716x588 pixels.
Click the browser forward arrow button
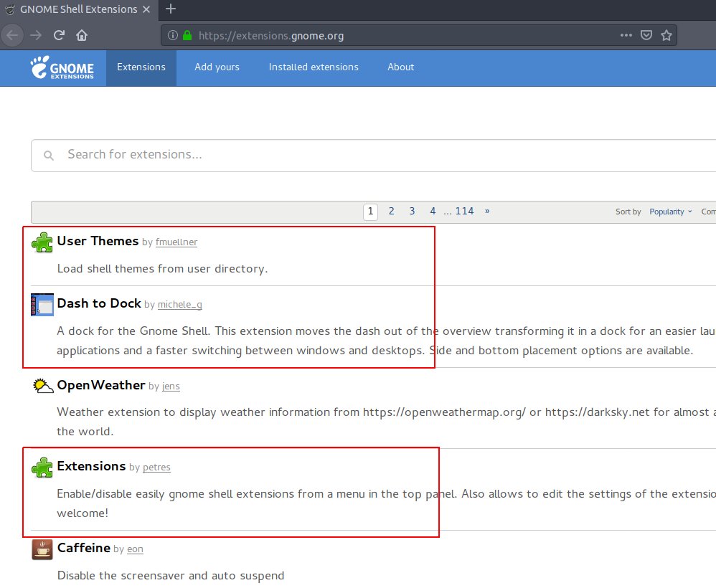coord(36,36)
